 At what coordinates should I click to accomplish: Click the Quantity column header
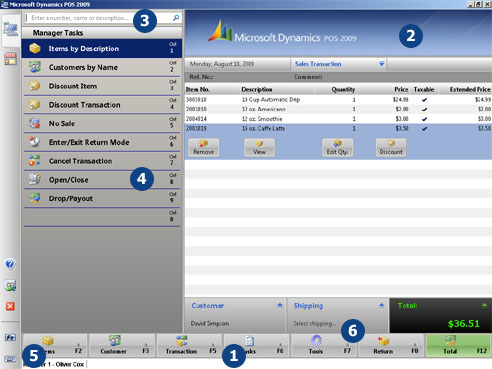[x=343, y=89]
